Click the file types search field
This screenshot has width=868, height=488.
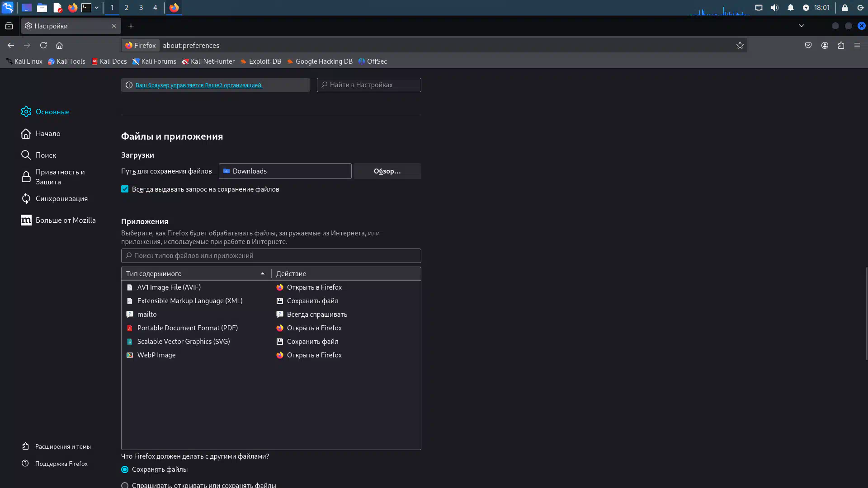coord(271,256)
